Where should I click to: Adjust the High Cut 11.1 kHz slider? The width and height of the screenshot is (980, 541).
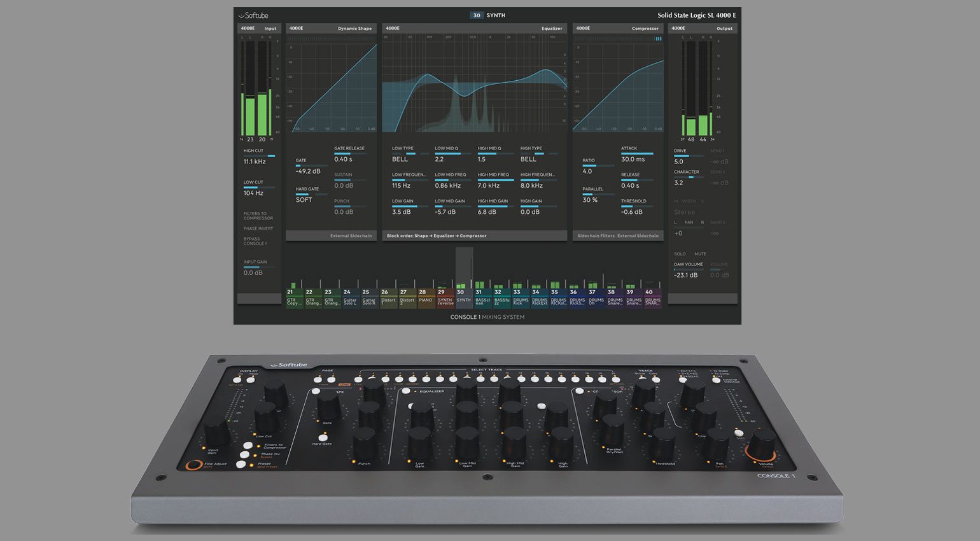tap(259, 157)
